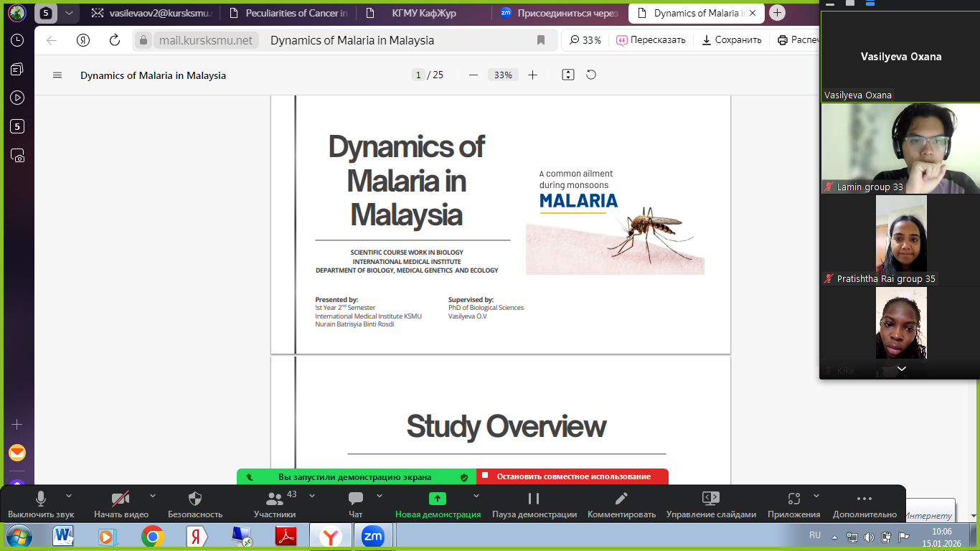The height and width of the screenshot is (551, 980).
Task: Click the page number input field
Action: click(418, 75)
